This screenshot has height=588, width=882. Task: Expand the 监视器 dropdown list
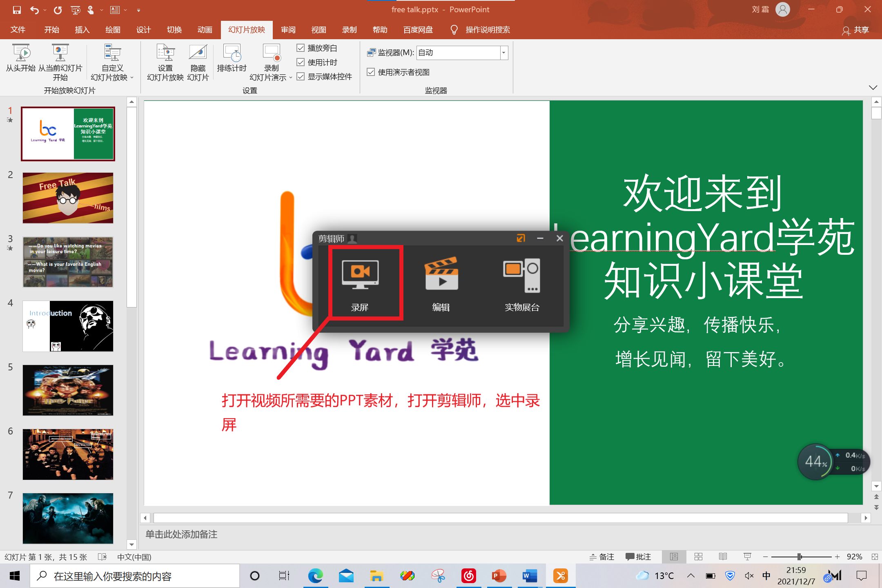(x=503, y=53)
